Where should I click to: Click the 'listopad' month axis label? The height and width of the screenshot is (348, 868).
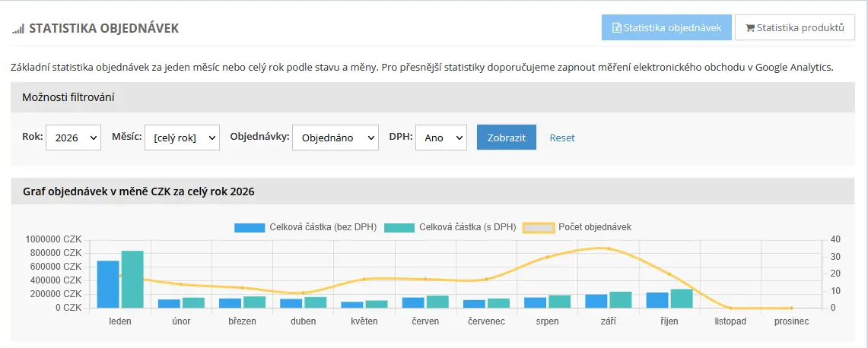pyautogui.click(x=730, y=321)
